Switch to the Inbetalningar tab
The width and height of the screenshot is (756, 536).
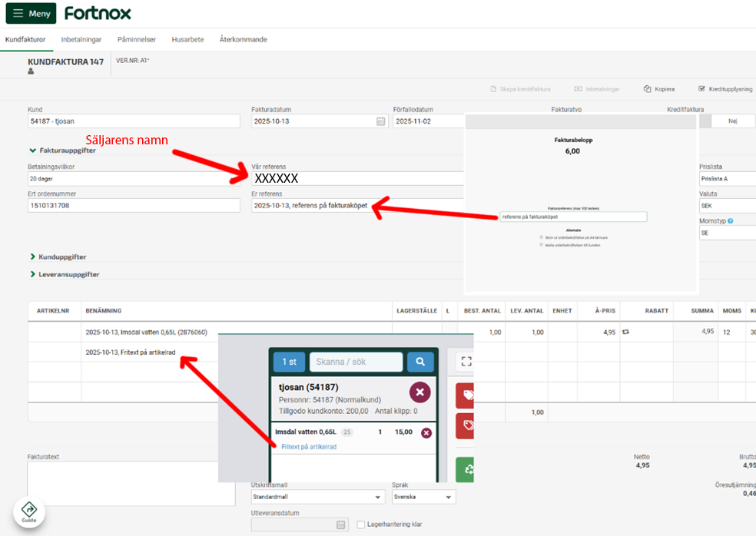click(x=81, y=39)
